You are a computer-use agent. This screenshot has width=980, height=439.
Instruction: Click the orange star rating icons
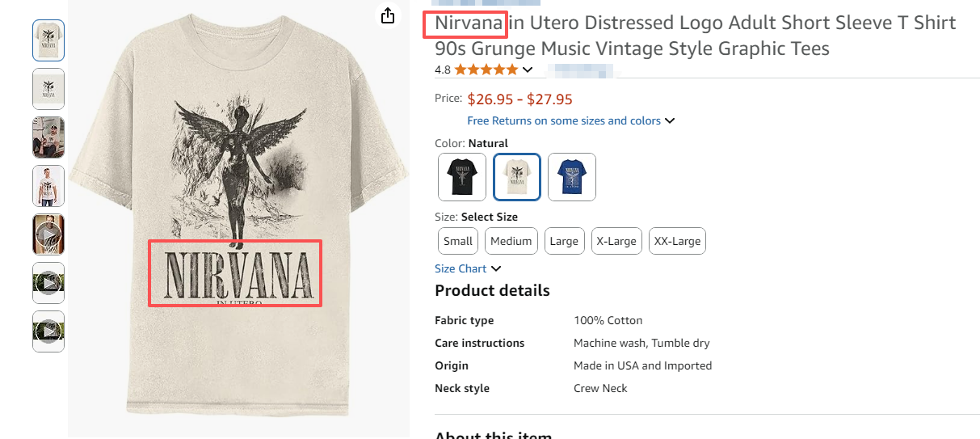486,70
